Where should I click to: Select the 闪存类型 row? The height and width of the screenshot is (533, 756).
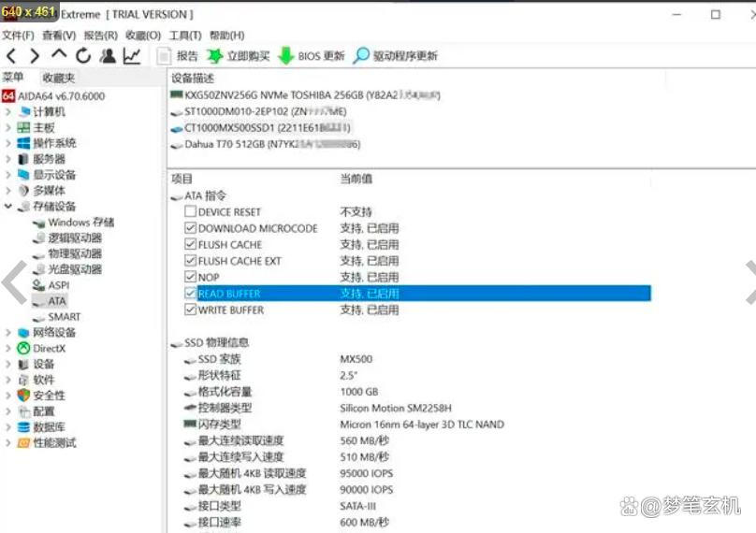pyautogui.click(x=344, y=425)
